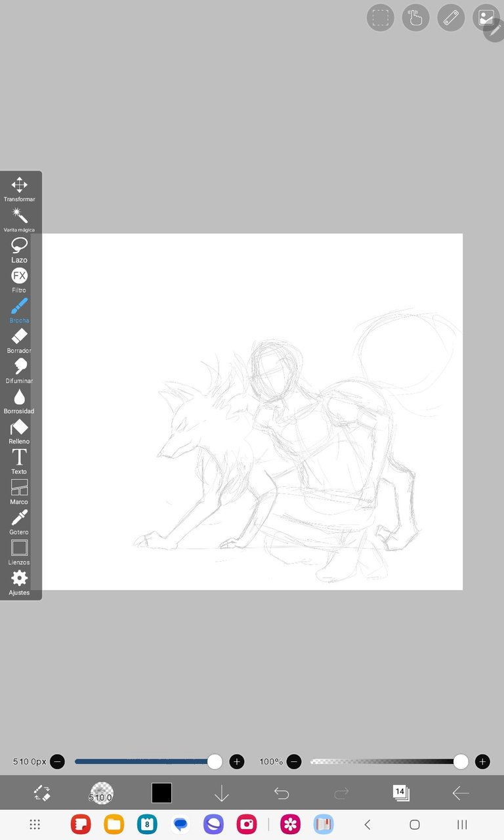Open the recent ibis Paint app icon
Viewport: 504px width, 840px height.
coord(324,824)
